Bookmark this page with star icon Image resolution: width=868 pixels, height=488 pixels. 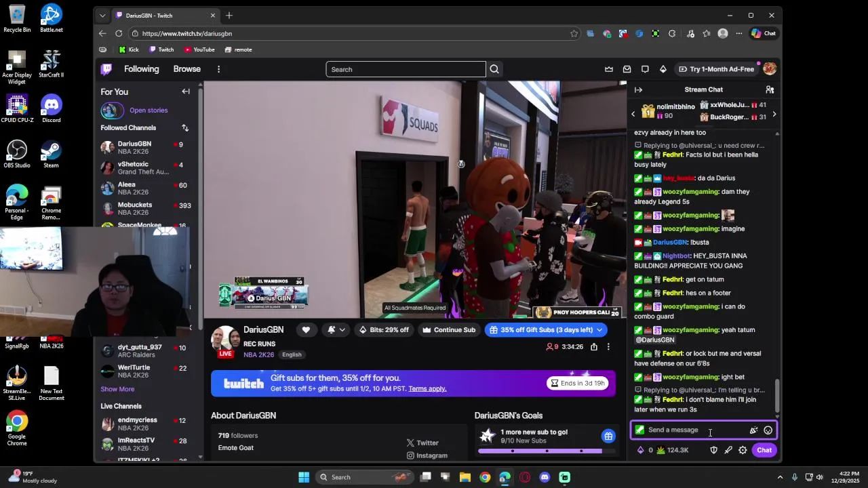[x=574, y=33]
